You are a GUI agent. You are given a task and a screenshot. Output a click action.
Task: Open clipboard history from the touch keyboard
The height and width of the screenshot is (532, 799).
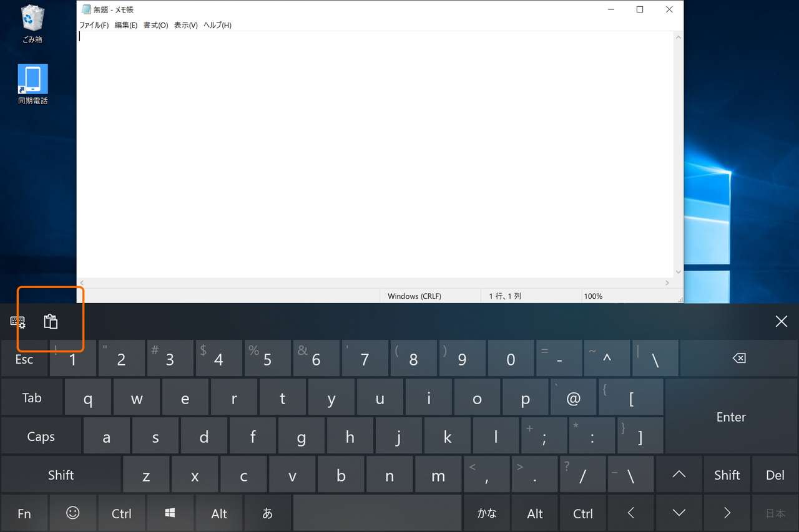[x=50, y=322]
